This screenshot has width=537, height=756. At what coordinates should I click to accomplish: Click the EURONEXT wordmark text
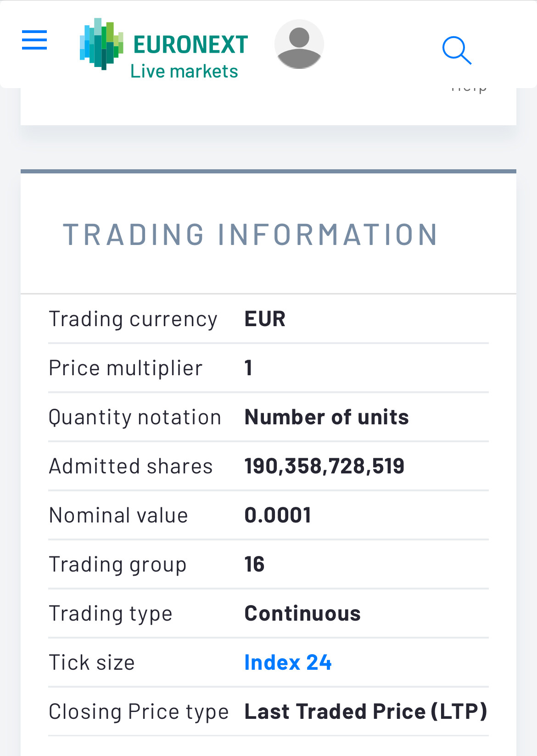[190, 44]
